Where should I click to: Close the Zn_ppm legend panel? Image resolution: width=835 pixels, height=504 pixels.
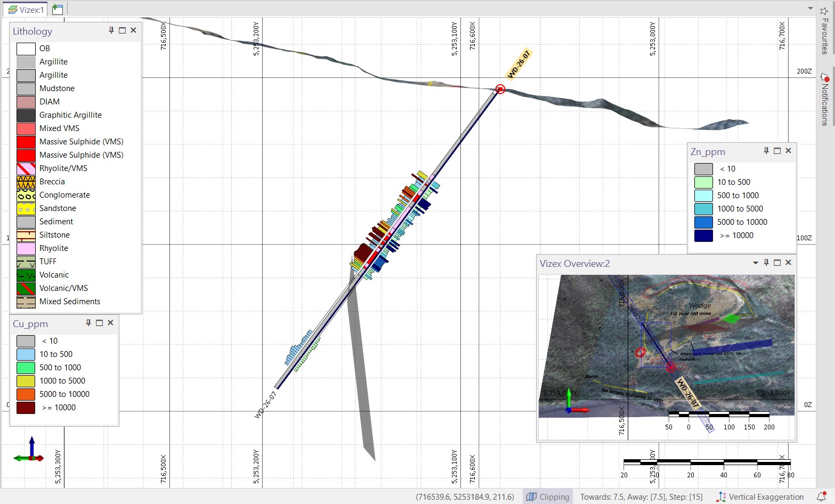pyautogui.click(x=788, y=151)
